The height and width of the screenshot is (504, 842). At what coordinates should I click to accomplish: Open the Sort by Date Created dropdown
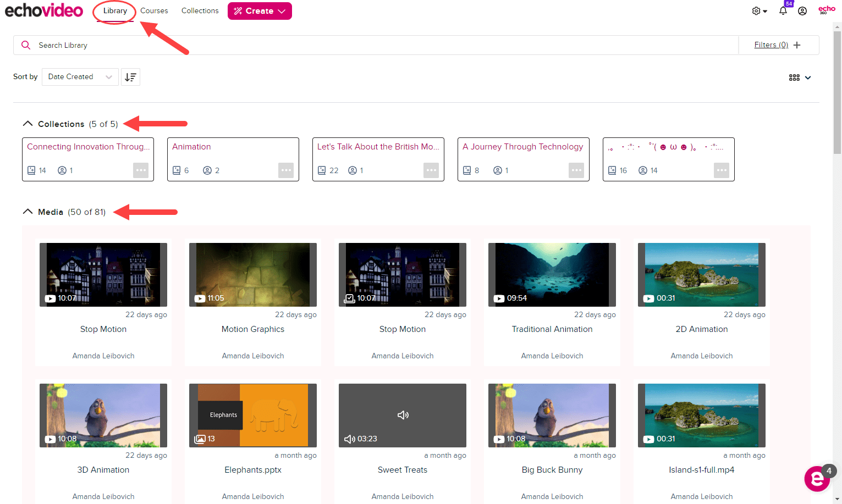click(80, 77)
